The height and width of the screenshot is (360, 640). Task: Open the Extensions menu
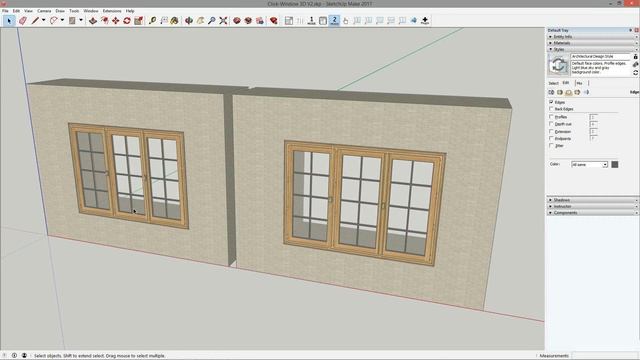pos(112,11)
